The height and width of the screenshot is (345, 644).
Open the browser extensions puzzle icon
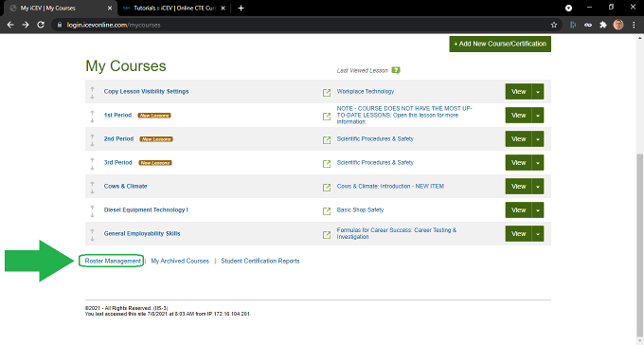pyautogui.click(x=603, y=25)
